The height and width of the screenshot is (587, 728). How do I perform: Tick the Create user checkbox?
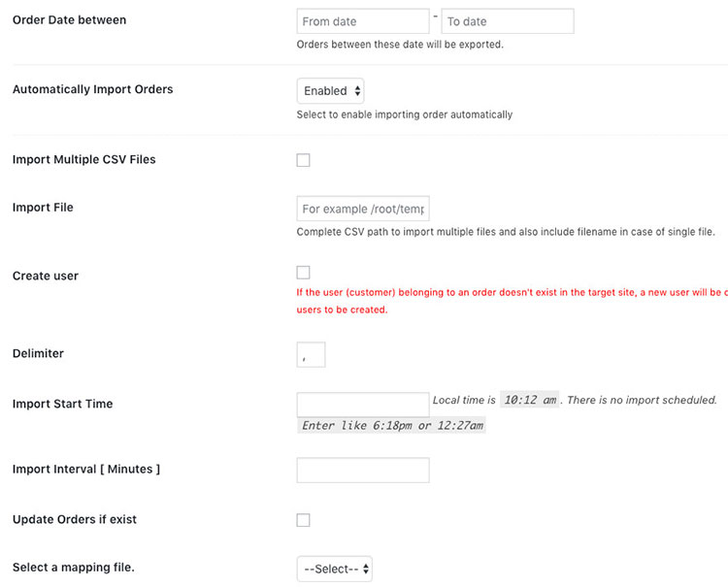pyautogui.click(x=303, y=273)
